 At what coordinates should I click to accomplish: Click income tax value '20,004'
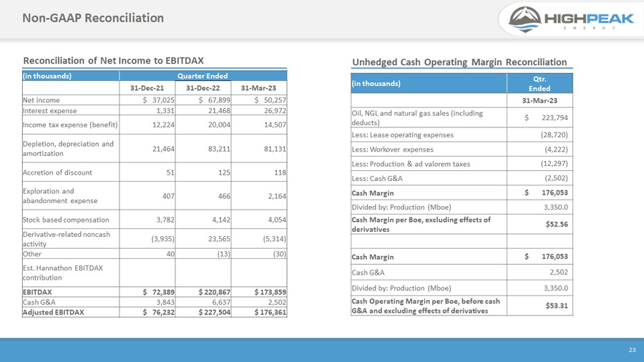(219, 124)
